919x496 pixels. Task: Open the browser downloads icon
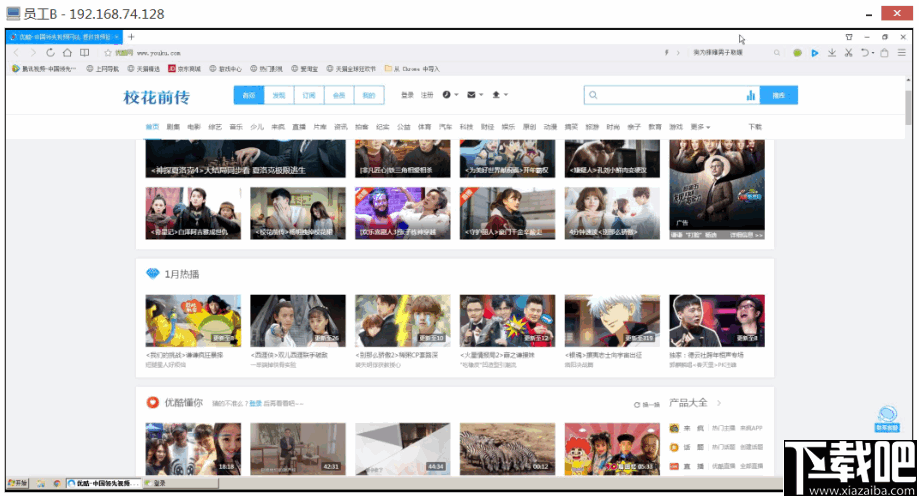[x=832, y=53]
